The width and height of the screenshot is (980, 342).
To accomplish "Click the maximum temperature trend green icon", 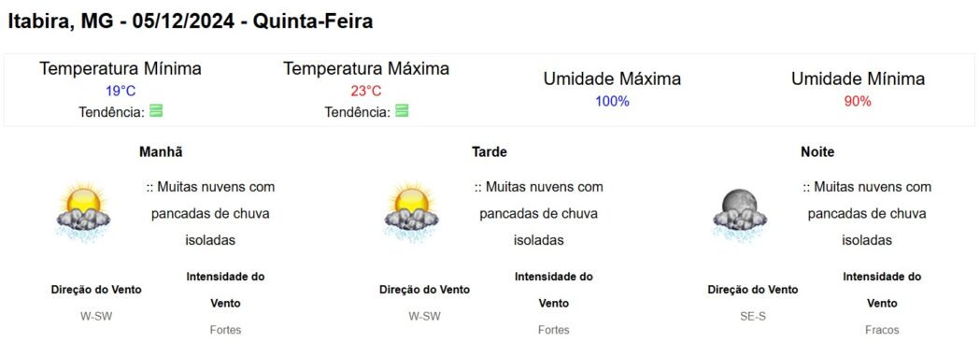I will [402, 111].
